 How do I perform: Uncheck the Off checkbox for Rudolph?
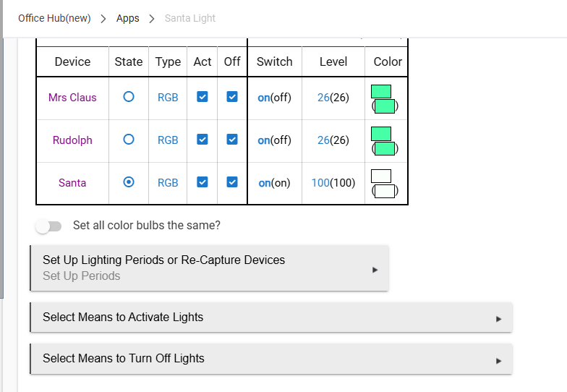(232, 140)
